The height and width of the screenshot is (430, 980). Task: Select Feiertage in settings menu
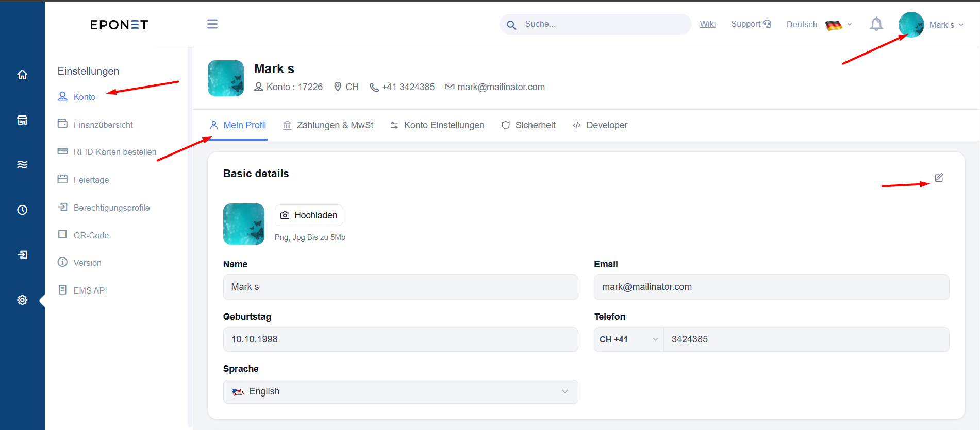pyautogui.click(x=91, y=180)
